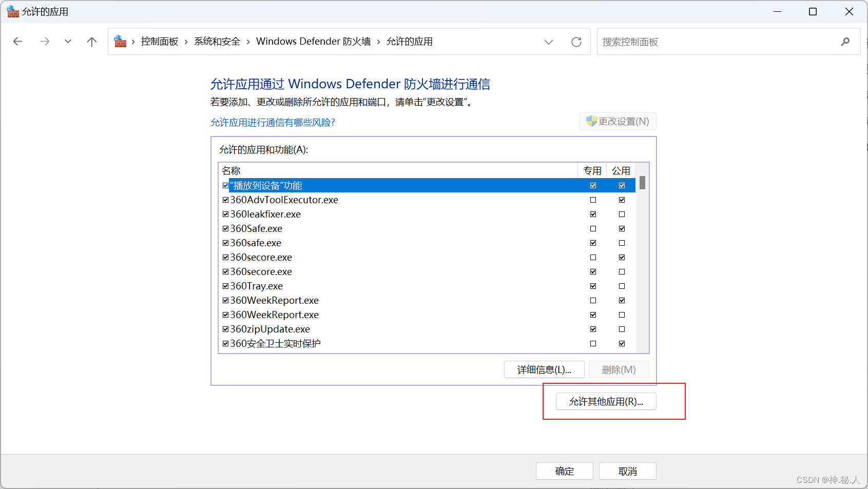The width and height of the screenshot is (868, 489).
Task: Toggle 公用 checkbox for 360安全卫士实时保护
Action: (622, 344)
